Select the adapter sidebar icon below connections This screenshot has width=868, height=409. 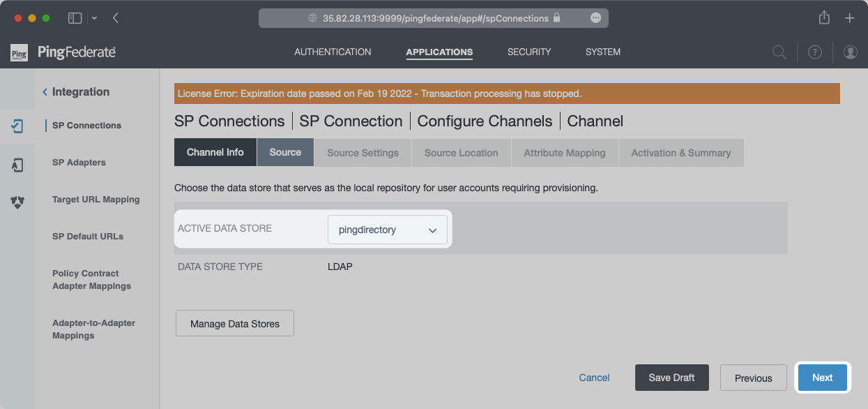pos(17,165)
